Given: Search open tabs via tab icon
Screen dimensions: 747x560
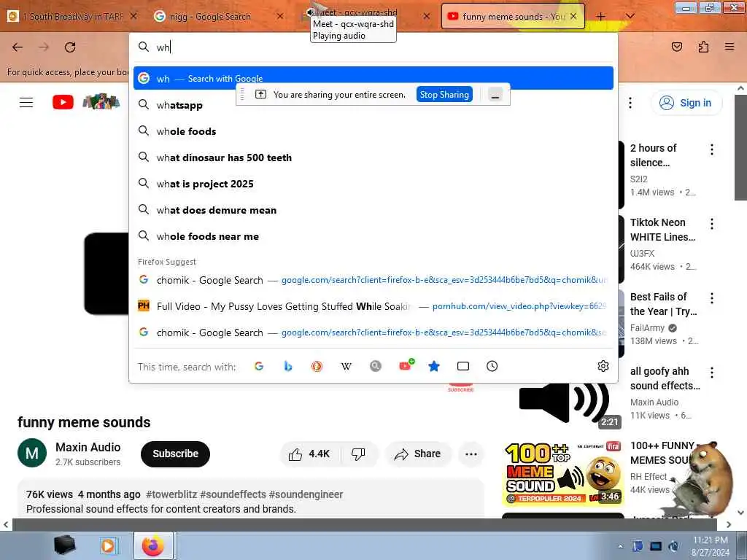Looking at the screenshot, I should click(463, 366).
